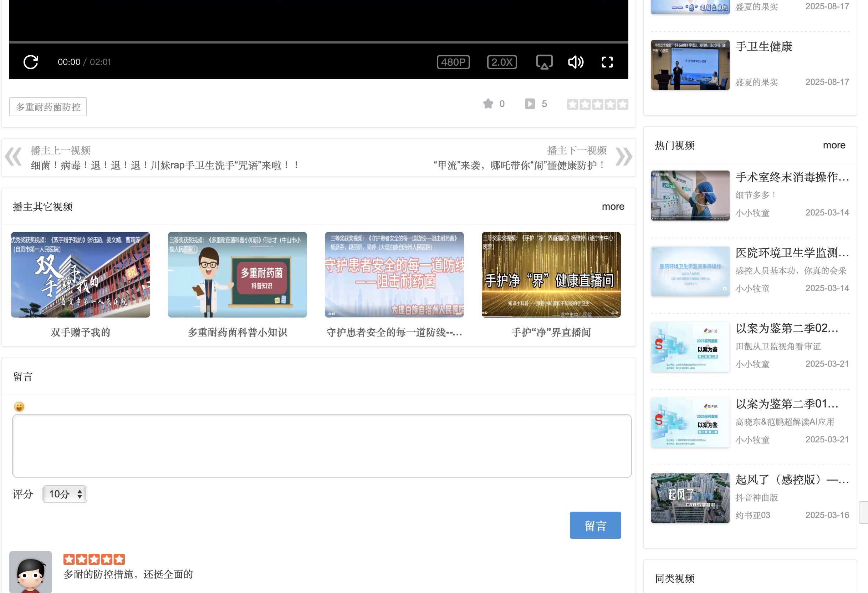Open the 10分 rating dropdown
The width and height of the screenshot is (868, 593).
pyautogui.click(x=65, y=494)
